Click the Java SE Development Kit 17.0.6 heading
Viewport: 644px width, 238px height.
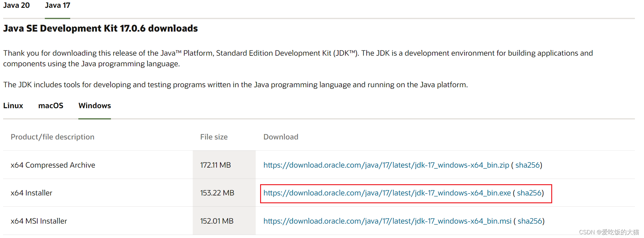(x=101, y=28)
